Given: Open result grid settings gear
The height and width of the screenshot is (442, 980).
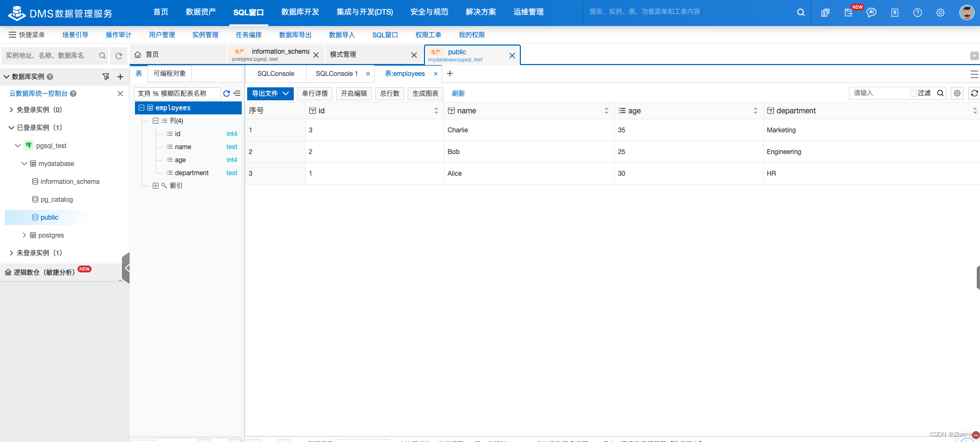Looking at the screenshot, I should 957,93.
